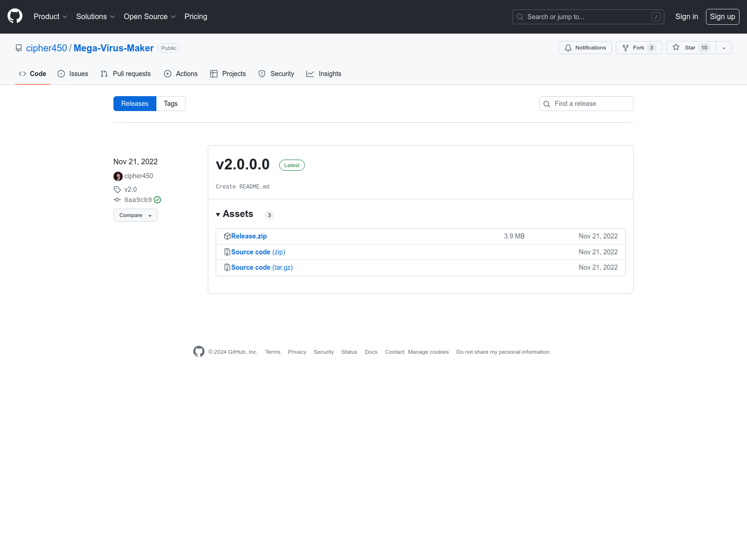Open the cipher450 owner profile link
The image size is (747, 560).
point(47,48)
